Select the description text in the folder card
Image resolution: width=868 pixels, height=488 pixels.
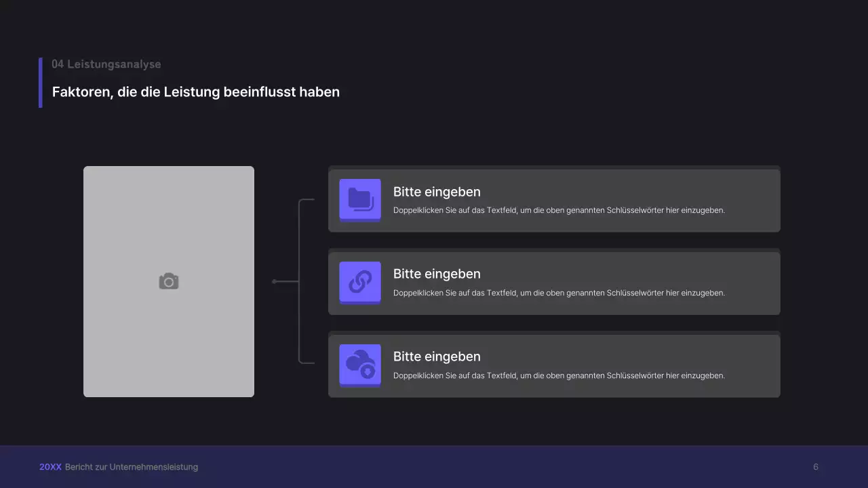click(x=559, y=210)
